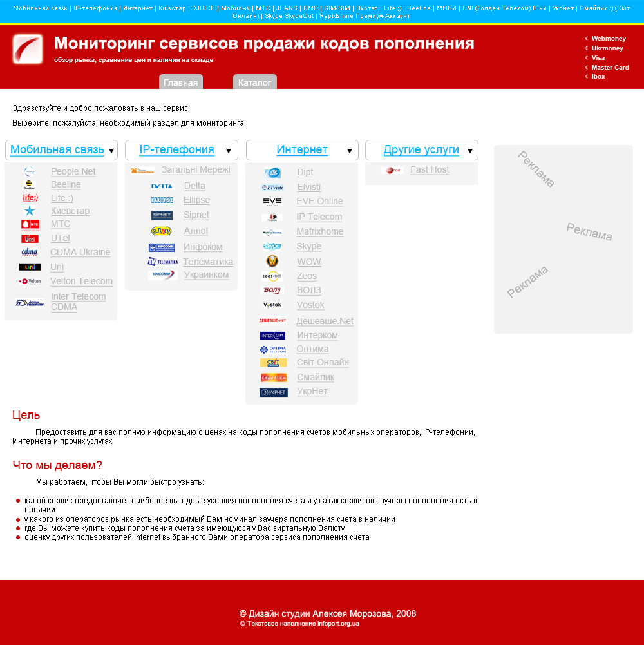Image resolution: width=644 pixels, height=645 pixels.
Task: Open the Каталог tab
Action: [254, 82]
